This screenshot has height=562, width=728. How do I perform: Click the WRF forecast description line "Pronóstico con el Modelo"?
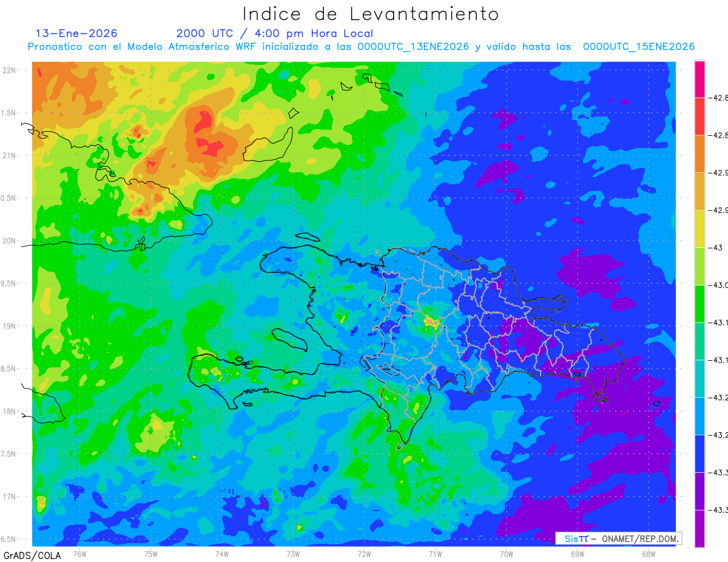click(361, 47)
